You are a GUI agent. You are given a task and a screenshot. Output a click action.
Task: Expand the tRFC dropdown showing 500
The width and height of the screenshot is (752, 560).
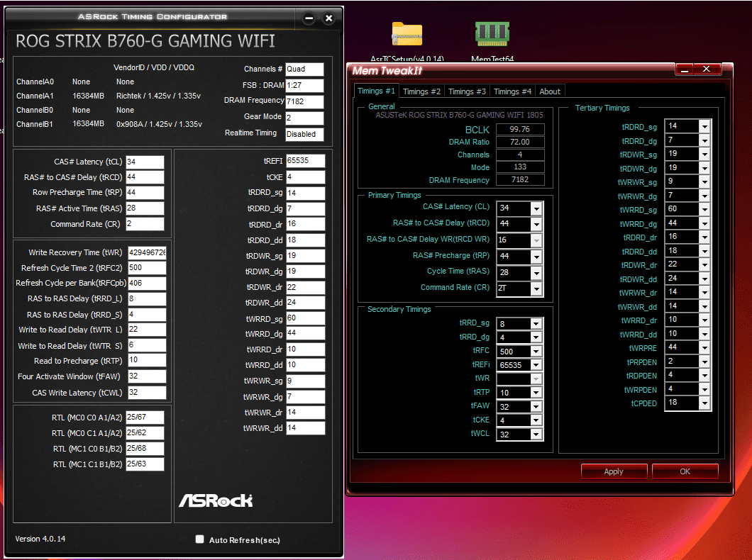click(536, 352)
